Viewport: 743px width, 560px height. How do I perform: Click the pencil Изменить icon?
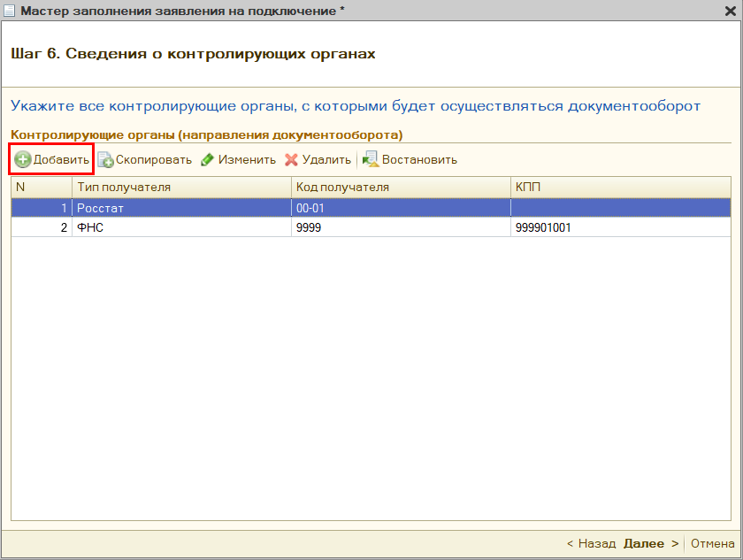pos(207,160)
